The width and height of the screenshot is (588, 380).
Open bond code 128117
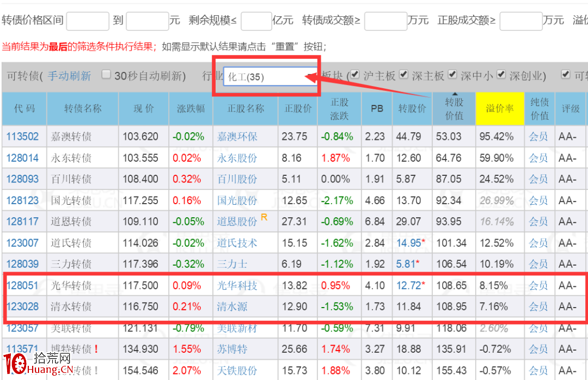[x=22, y=222]
